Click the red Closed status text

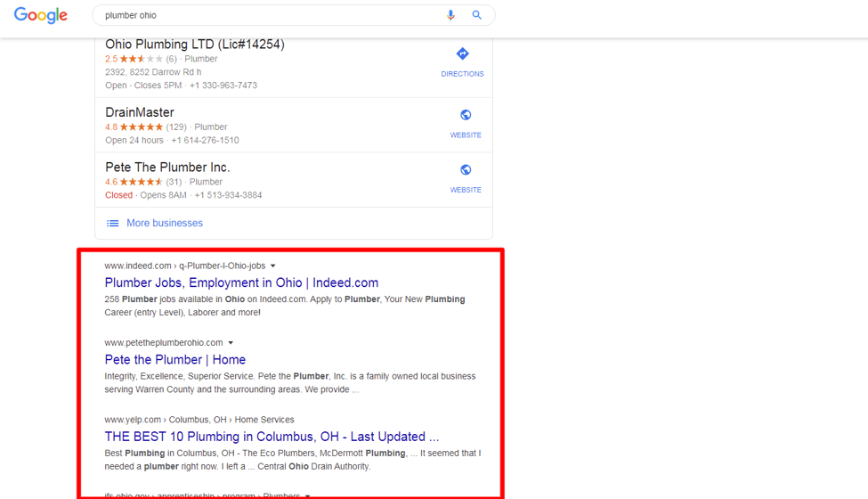[x=119, y=195]
